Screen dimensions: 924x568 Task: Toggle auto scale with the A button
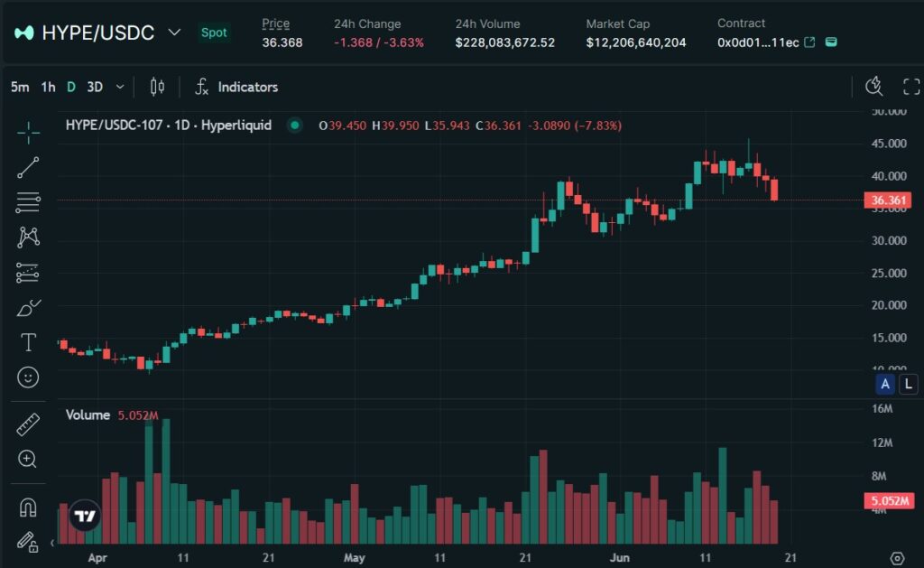885,384
